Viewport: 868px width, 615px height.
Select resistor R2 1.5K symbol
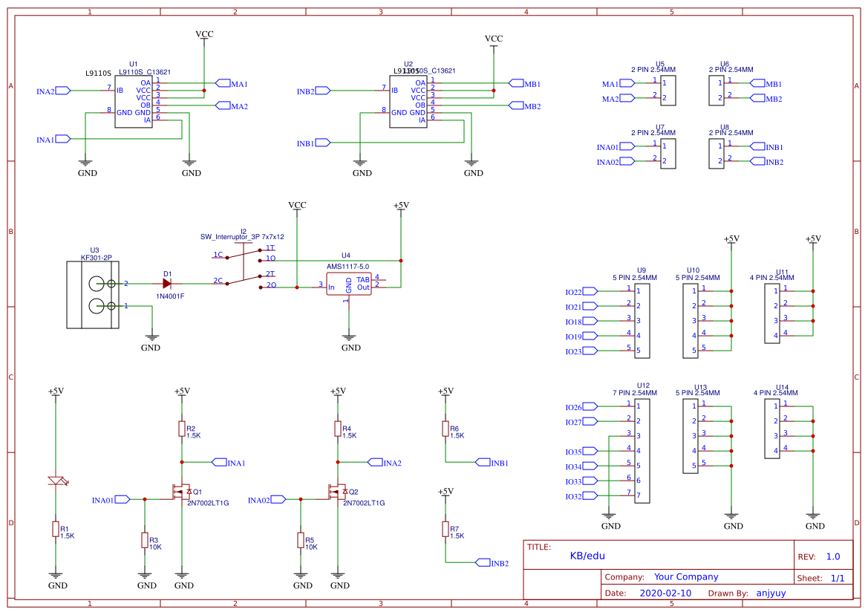pyautogui.click(x=181, y=429)
